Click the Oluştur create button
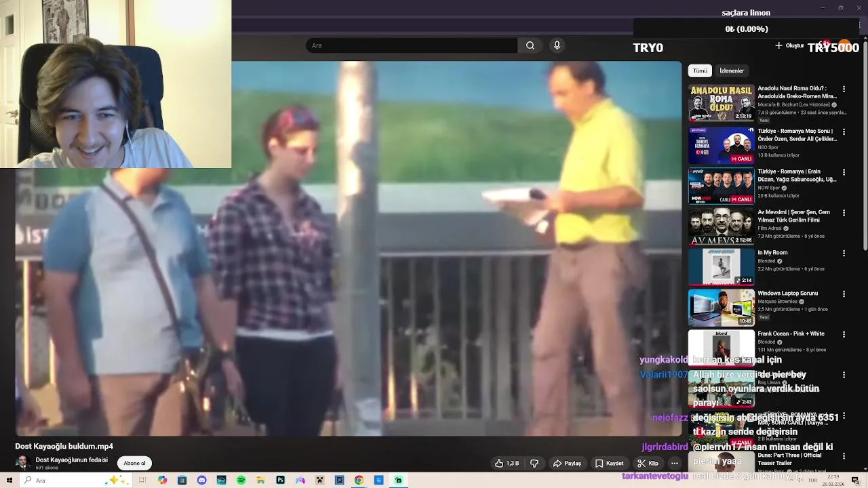 coord(790,45)
